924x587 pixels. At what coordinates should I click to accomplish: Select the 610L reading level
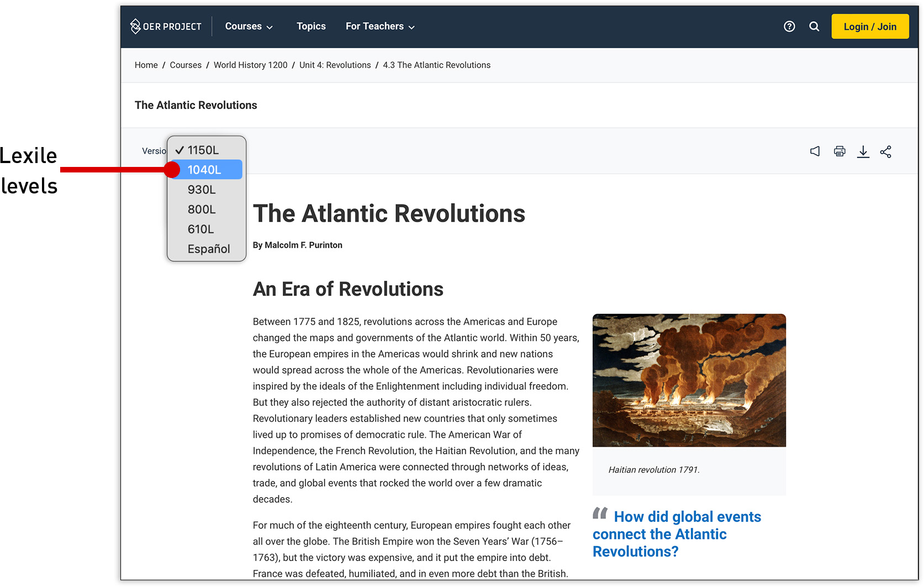[201, 229]
